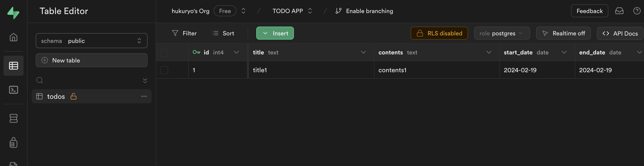644x166 pixels.
Task: Open the Authentication lock sidebar icon
Action: point(14,142)
